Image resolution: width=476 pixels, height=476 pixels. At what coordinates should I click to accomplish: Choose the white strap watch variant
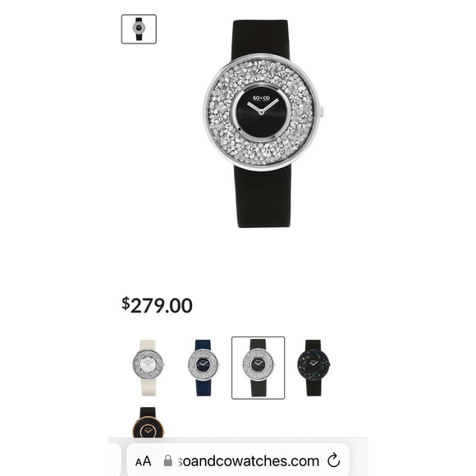149,368
